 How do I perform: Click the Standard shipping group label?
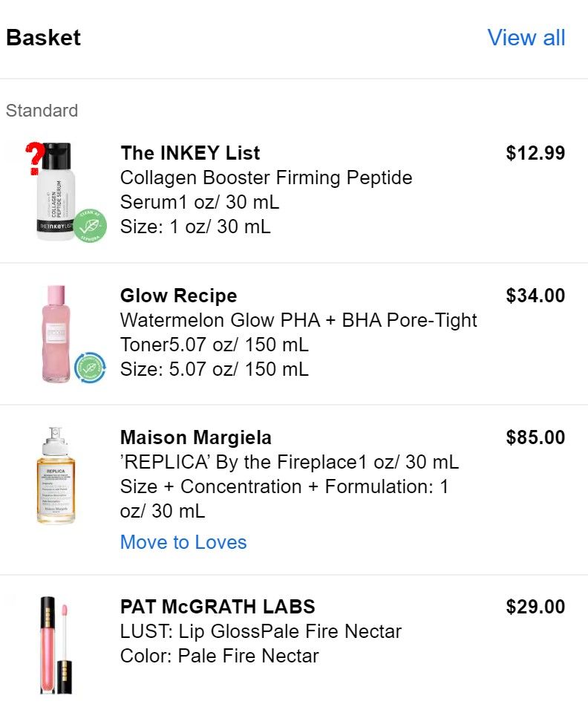[42, 111]
